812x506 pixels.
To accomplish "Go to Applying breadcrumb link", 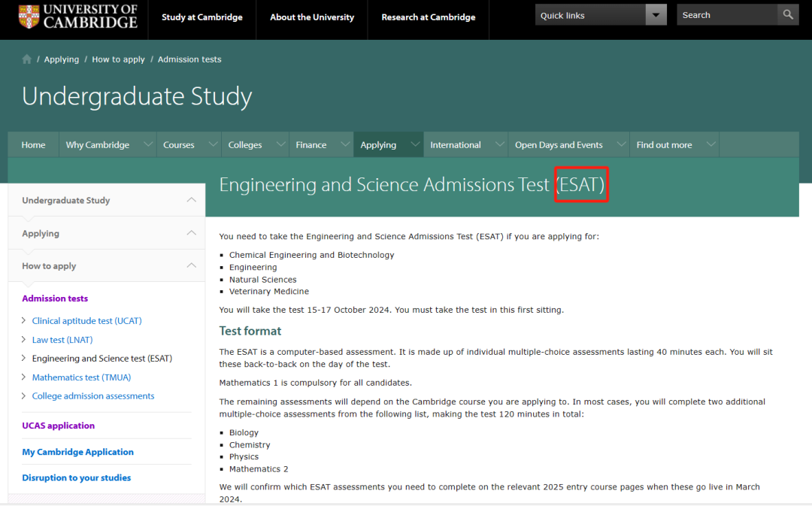I will [x=62, y=59].
